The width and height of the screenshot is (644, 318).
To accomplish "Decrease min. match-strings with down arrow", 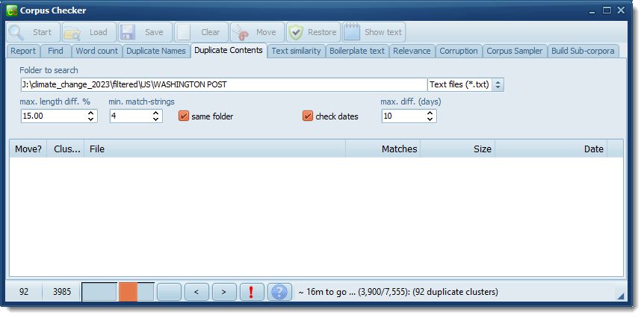I will 156,119.
